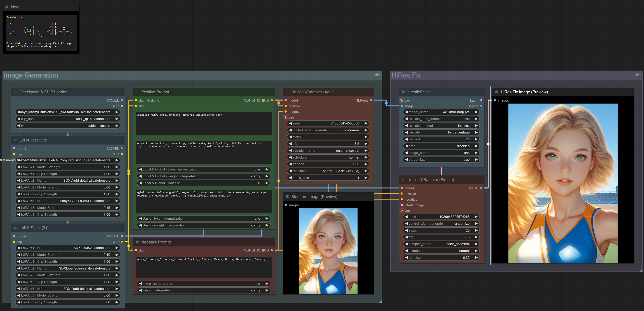This screenshot has height=311, width=644.
Task: Decrease percent value using its left arrow
Action: coord(406,139)
